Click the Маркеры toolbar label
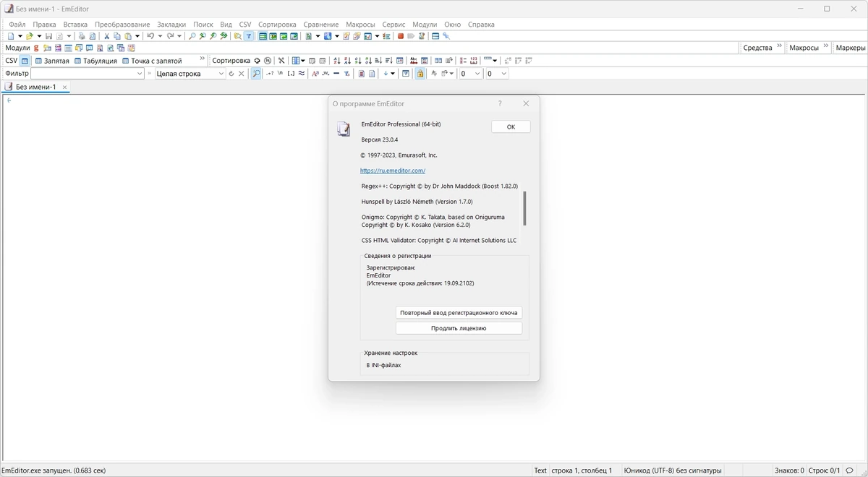868x477 pixels. point(850,48)
